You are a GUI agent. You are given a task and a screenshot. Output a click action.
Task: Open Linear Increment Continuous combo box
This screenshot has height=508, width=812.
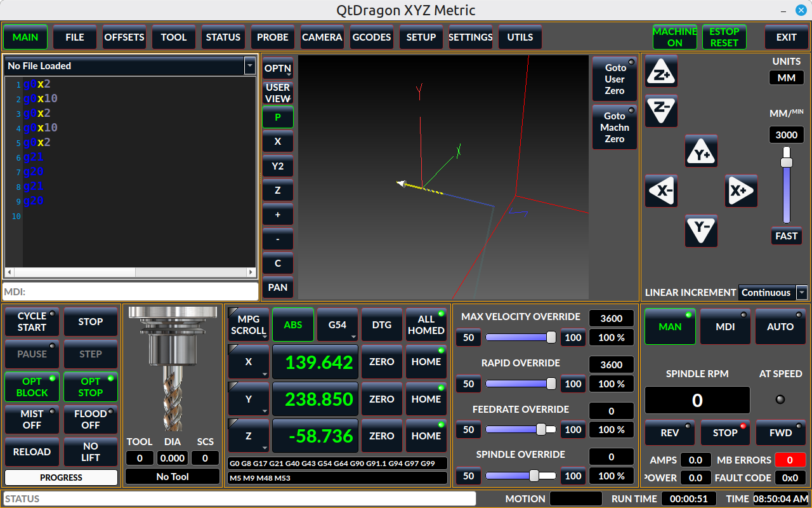(x=773, y=292)
